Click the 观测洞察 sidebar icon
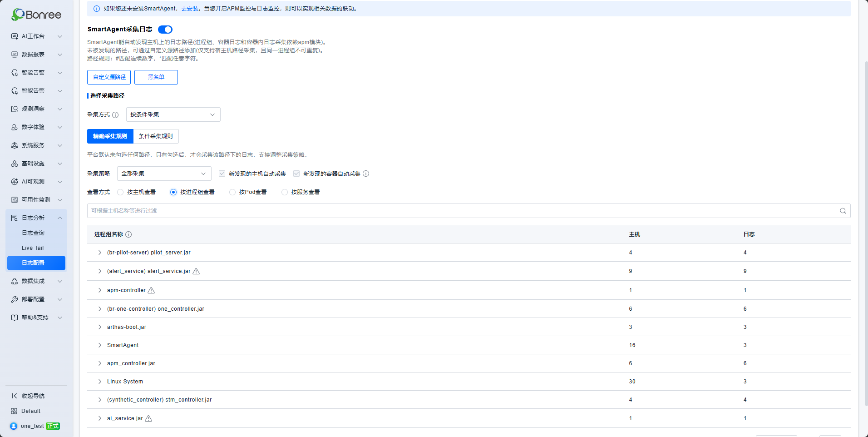 15,109
